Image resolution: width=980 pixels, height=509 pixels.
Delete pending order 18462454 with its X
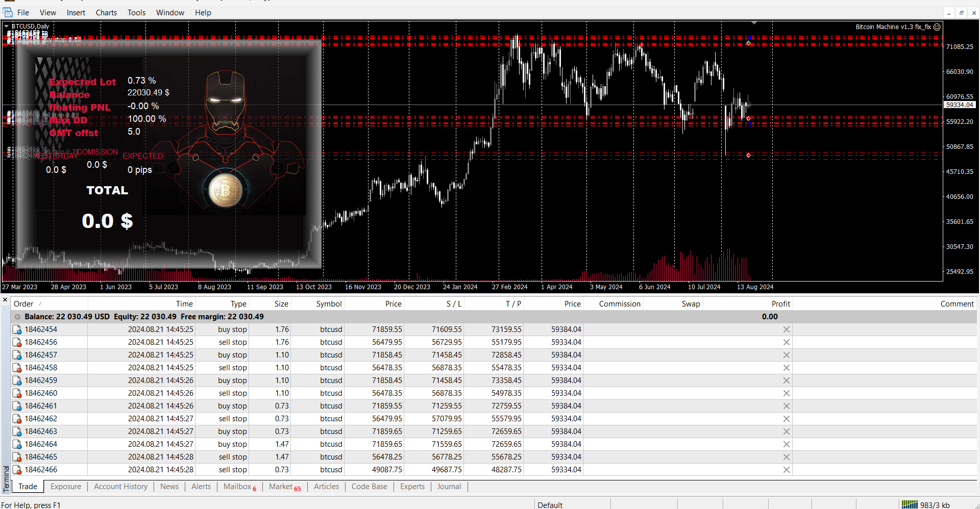click(x=786, y=330)
